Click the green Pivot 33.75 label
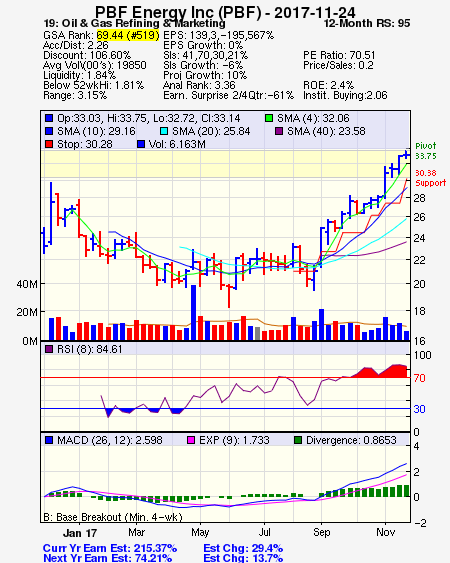This screenshot has width=450, height=563. (x=426, y=151)
